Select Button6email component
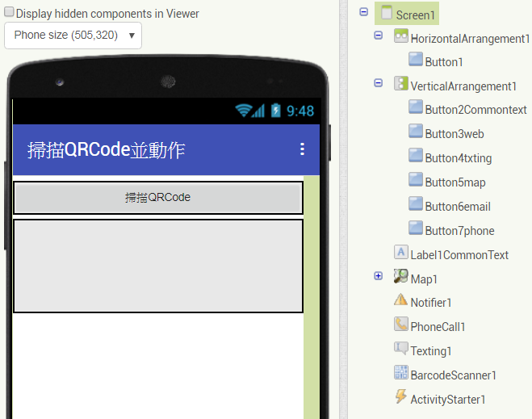 (458, 207)
